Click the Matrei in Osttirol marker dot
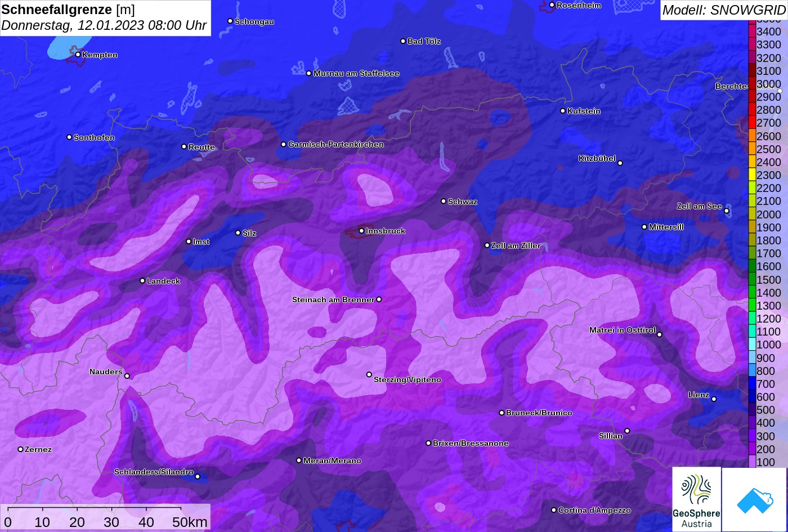788x532 pixels. [660, 334]
